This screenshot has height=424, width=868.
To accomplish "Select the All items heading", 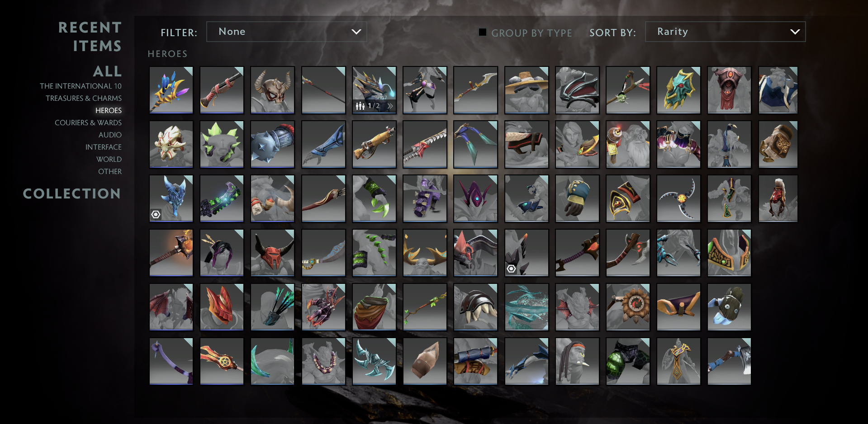I will click(107, 71).
